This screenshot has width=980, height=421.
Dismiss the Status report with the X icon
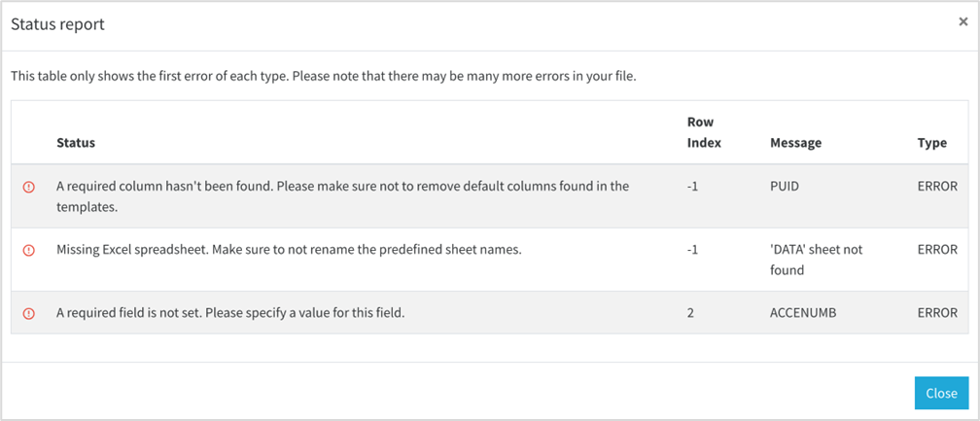pos(962,22)
